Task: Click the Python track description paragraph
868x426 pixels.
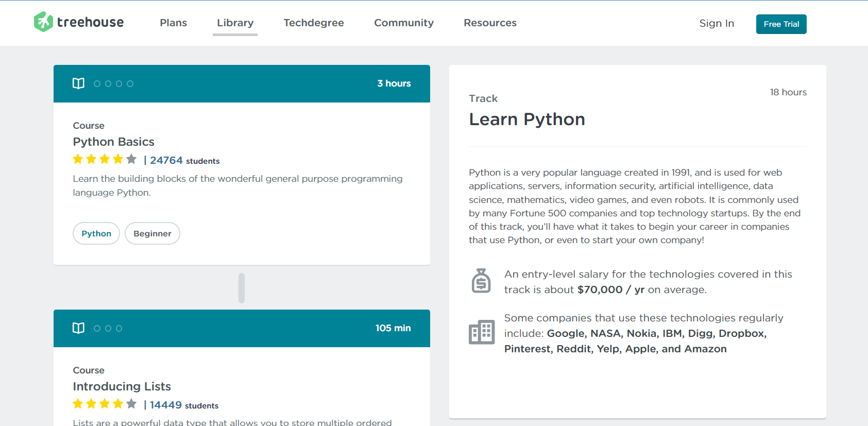Action: coord(635,206)
